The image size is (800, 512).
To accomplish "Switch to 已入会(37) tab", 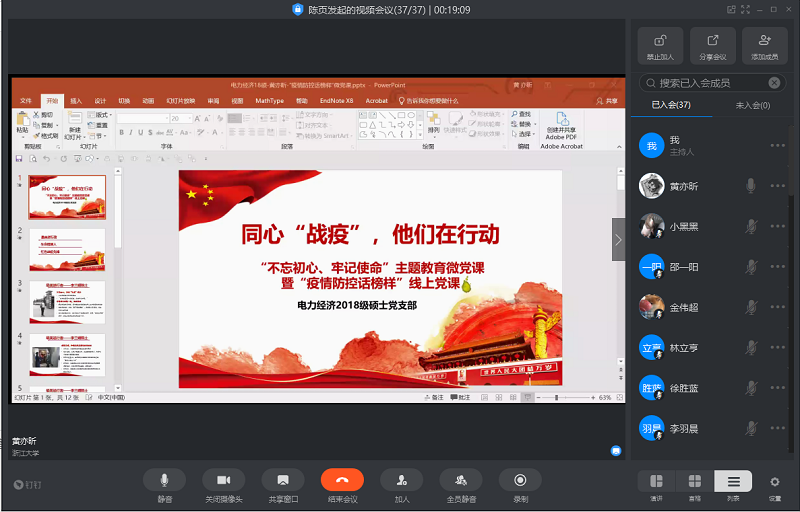I will 671,105.
